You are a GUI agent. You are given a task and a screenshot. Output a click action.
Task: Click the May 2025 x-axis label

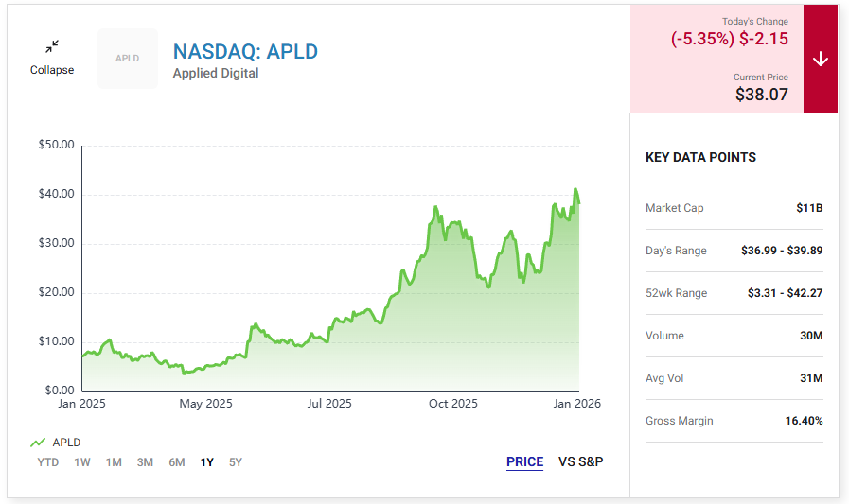pyautogui.click(x=205, y=404)
